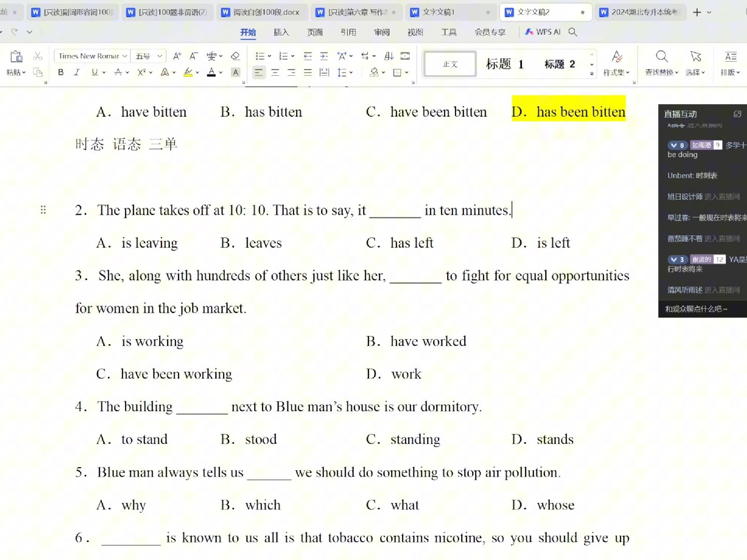
Task: Increase font size with A+ icon
Action: (177, 56)
